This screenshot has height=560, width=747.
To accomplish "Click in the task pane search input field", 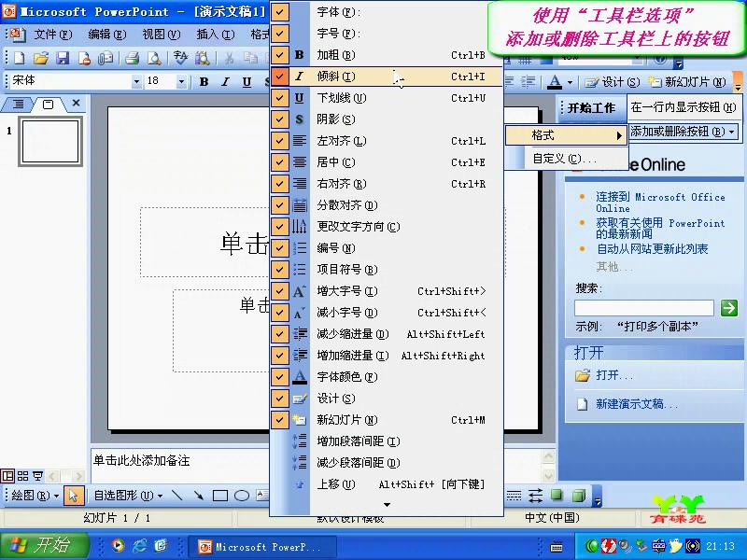I will 644,308.
